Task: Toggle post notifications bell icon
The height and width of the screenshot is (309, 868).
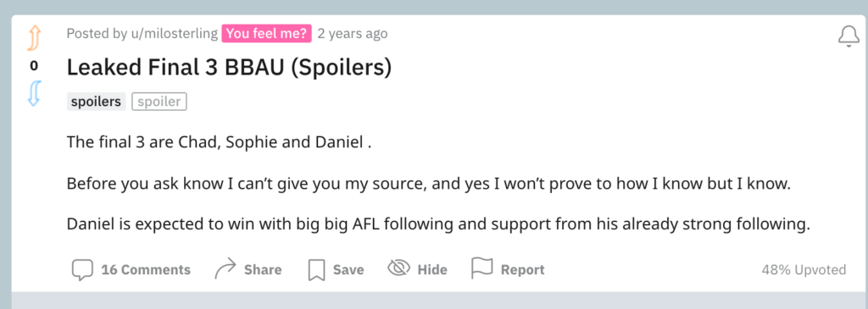Action: click(848, 36)
